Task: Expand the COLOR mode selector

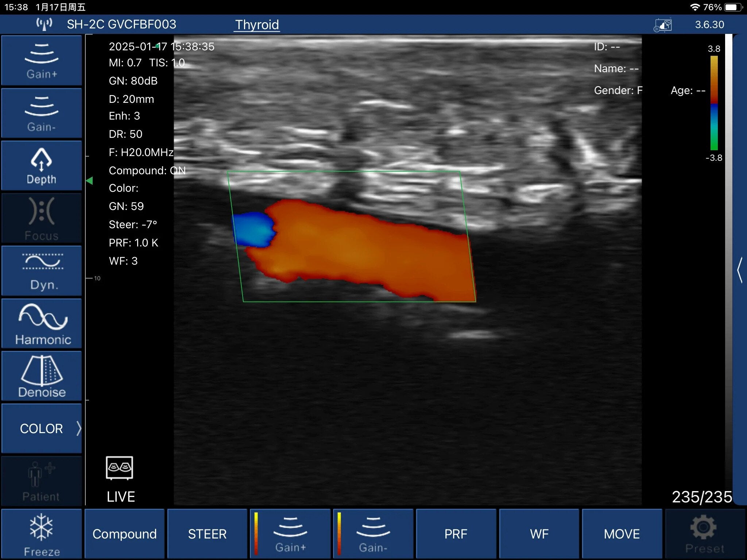Action: point(42,428)
